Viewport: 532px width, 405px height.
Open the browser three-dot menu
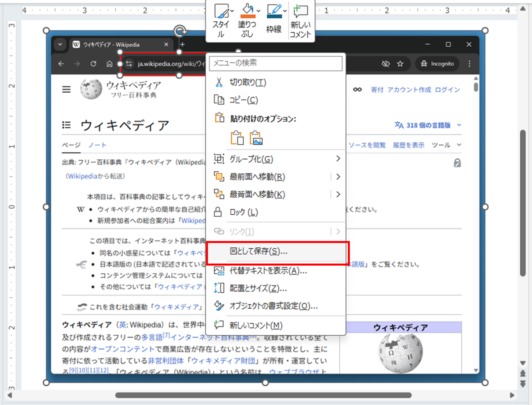[470, 64]
